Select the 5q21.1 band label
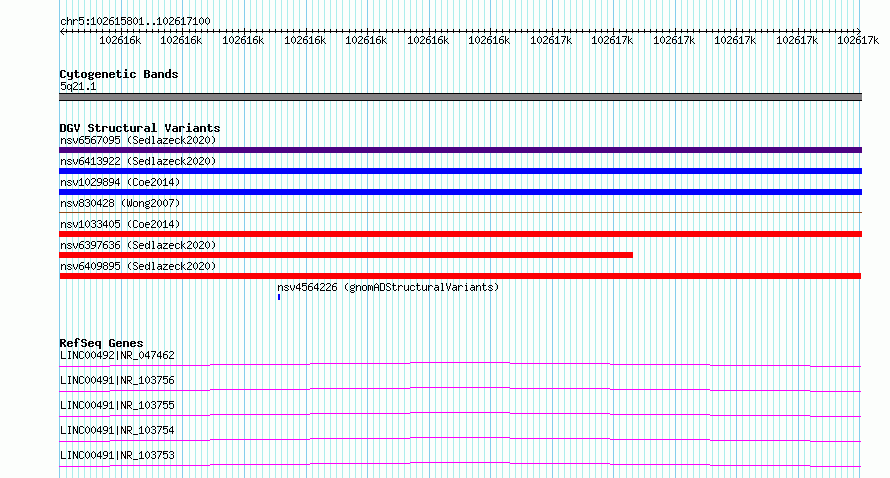This screenshot has width=890, height=478. pyautogui.click(x=78, y=86)
